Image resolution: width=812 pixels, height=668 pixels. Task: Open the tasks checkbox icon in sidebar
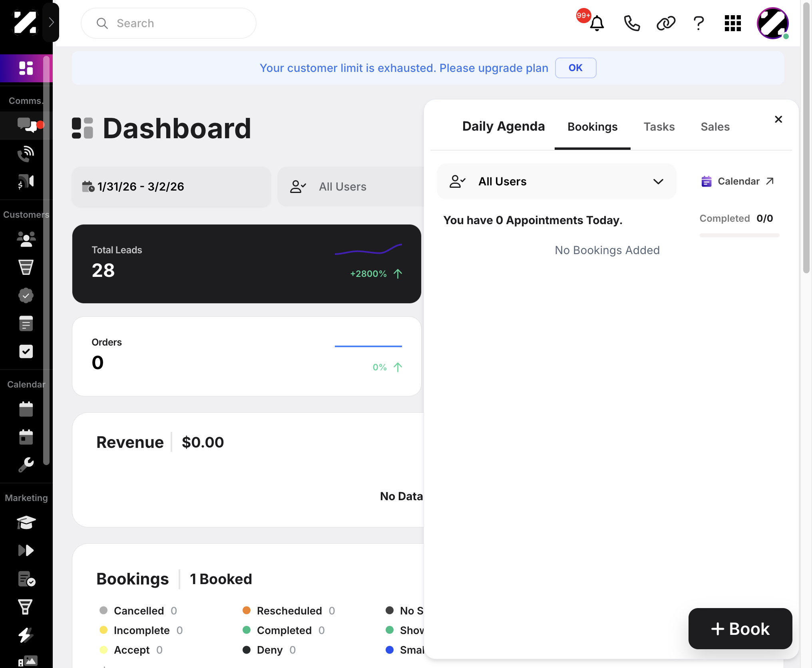(x=26, y=352)
